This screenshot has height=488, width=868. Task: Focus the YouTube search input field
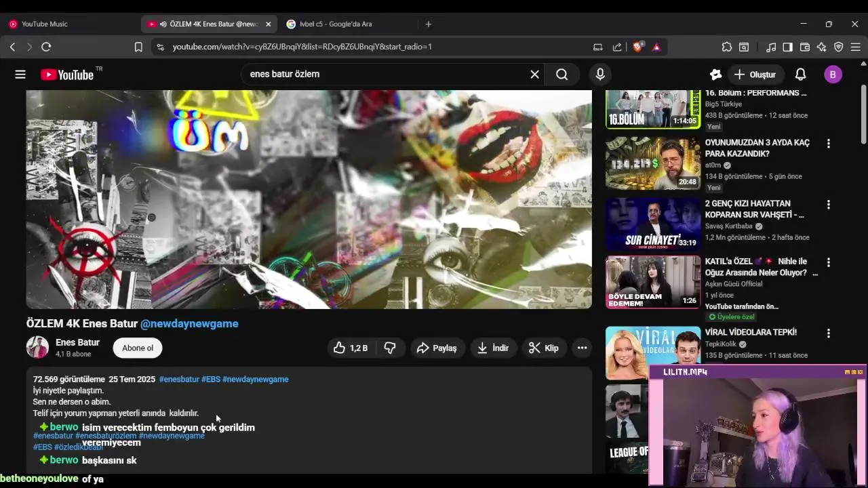tap(387, 75)
